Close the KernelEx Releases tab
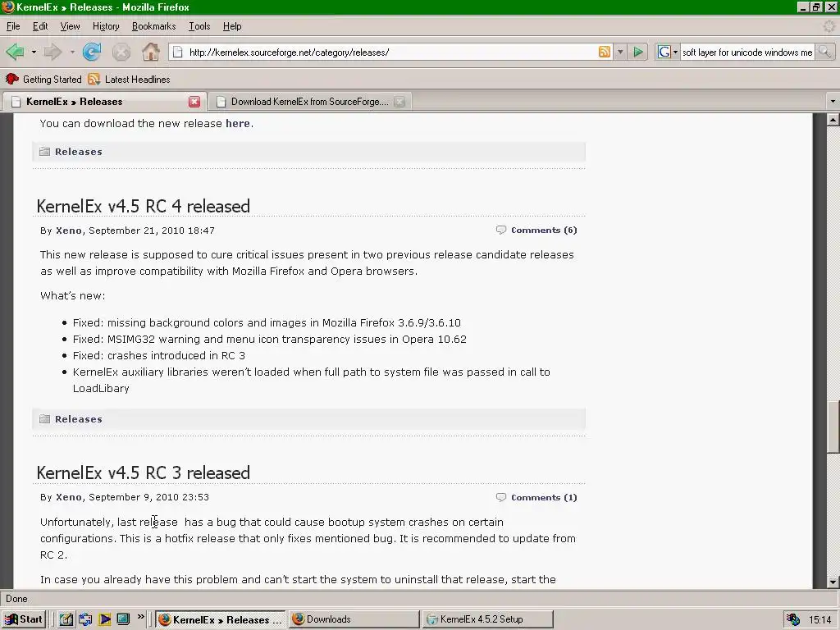840x630 pixels. click(x=194, y=102)
